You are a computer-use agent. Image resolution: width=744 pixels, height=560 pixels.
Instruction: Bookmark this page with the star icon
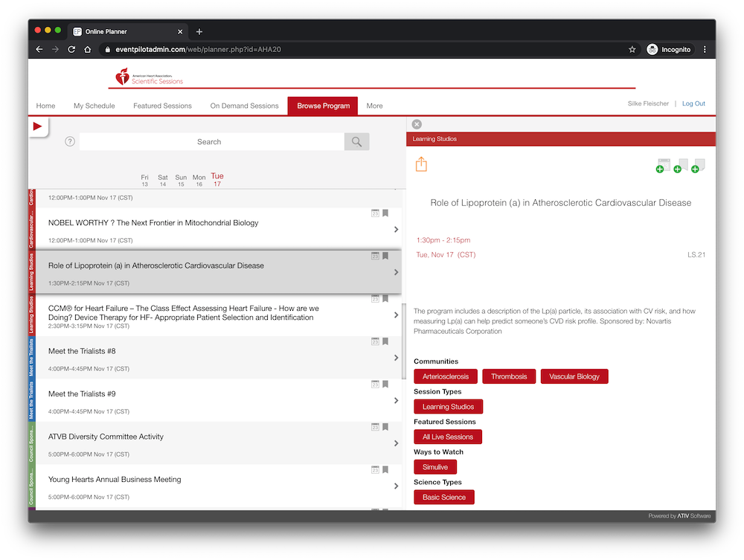click(632, 49)
